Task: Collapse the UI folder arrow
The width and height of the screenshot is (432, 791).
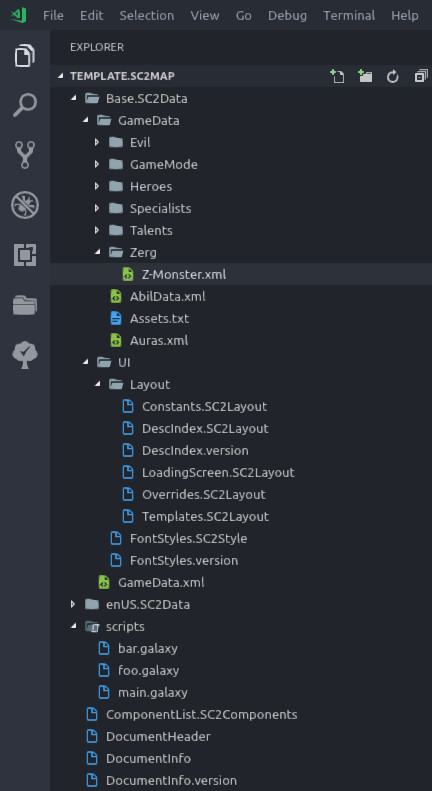Action: [86, 362]
